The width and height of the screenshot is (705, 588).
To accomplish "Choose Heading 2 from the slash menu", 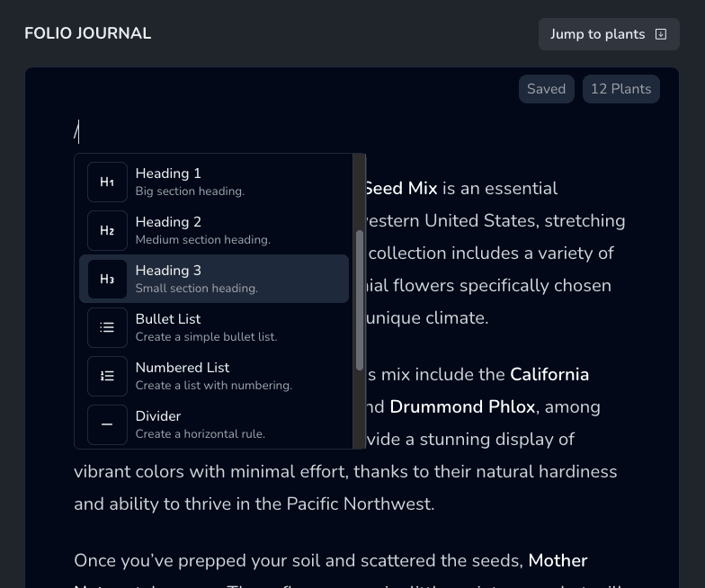I will (214, 230).
